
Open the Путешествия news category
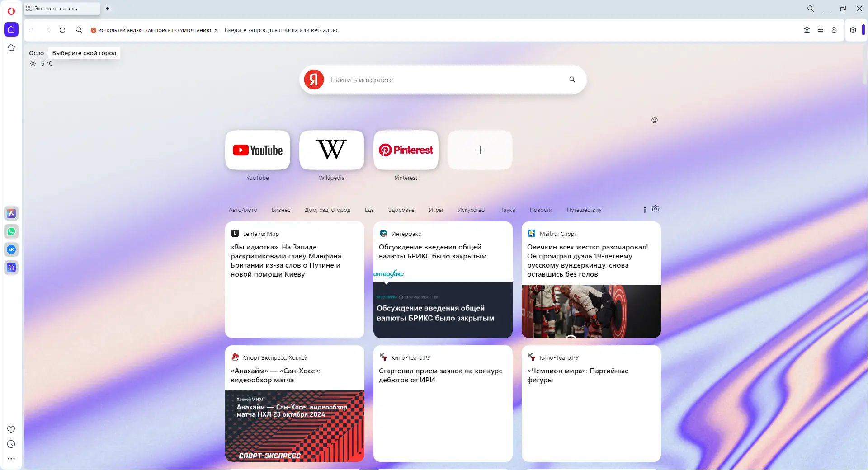tap(584, 210)
